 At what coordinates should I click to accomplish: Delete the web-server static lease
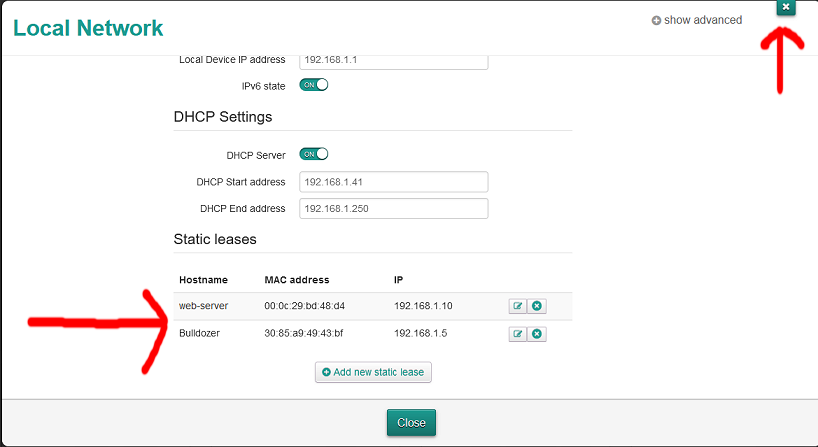pyautogui.click(x=537, y=306)
